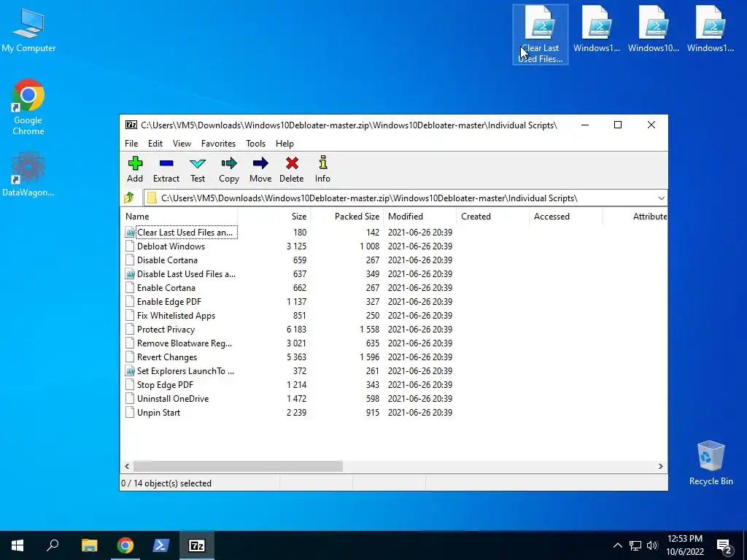Image resolution: width=747 pixels, height=560 pixels.
Task: Open the Favorites menu
Action: pos(218,144)
